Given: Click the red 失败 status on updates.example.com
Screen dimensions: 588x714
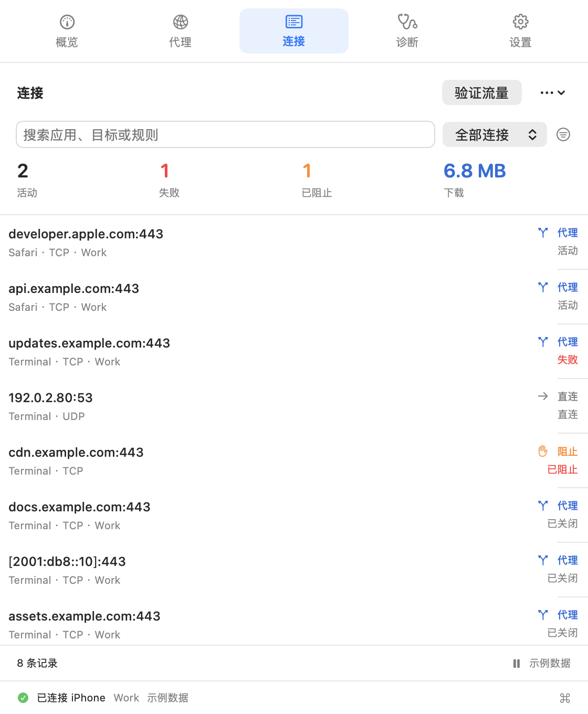Looking at the screenshot, I should point(568,360).
